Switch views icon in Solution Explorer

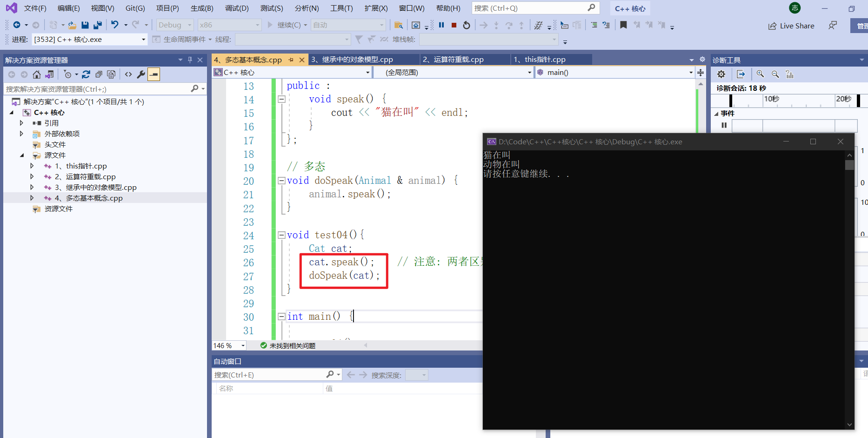[x=49, y=74]
